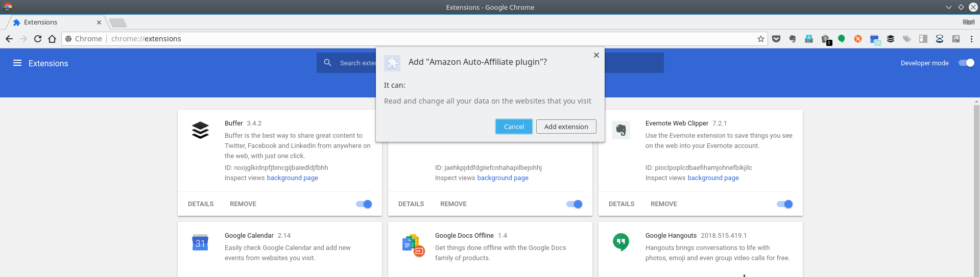
Task: Disable Developer mode toggle
Action: point(966,63)
